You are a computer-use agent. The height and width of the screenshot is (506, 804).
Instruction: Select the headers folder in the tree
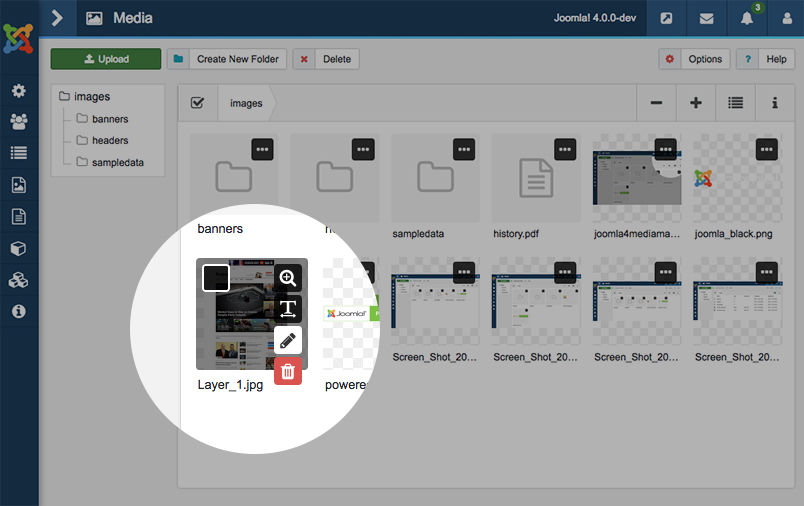click(110, 140)
